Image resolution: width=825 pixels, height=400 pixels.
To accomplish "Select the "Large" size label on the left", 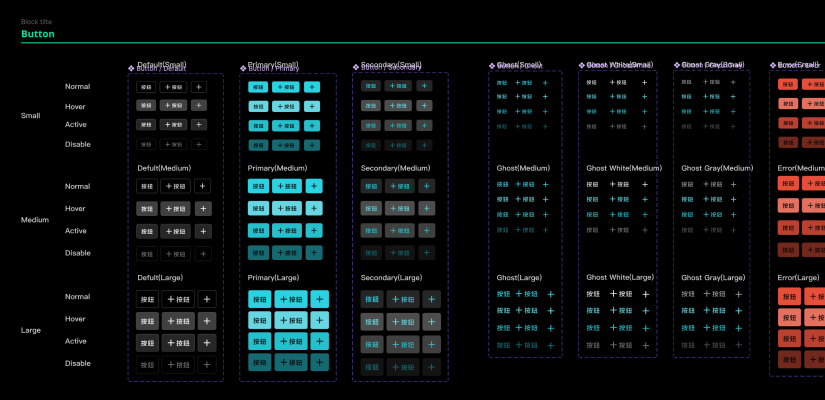I will [31, 330].
